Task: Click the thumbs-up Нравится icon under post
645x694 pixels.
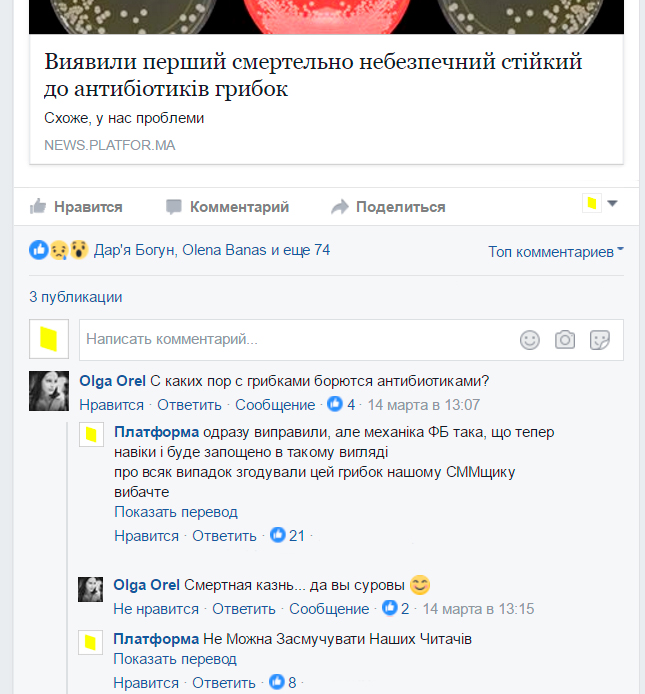Action: click(x=38, y=207)
